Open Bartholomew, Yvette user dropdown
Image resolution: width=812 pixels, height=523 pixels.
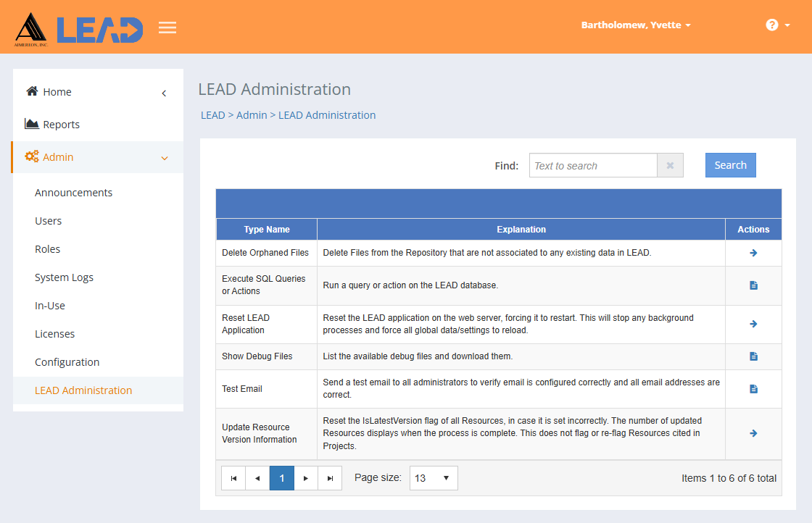(x=635, y=25)
